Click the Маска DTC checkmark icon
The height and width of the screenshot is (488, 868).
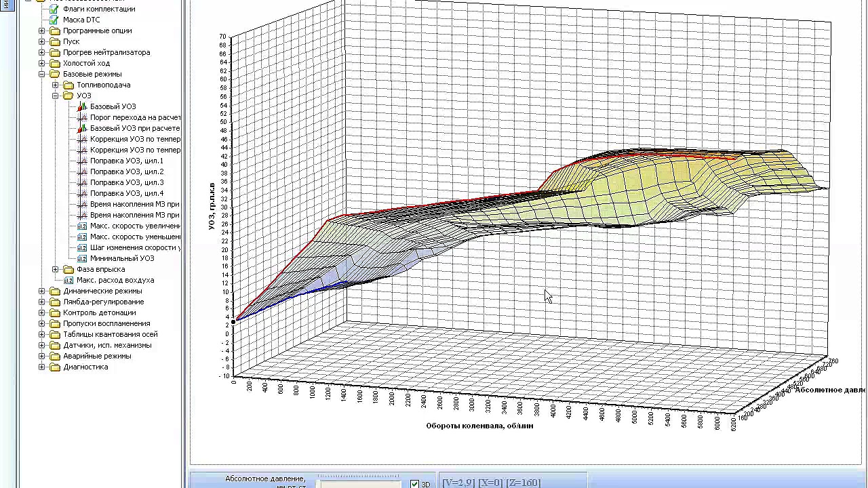tap(54, 20)
